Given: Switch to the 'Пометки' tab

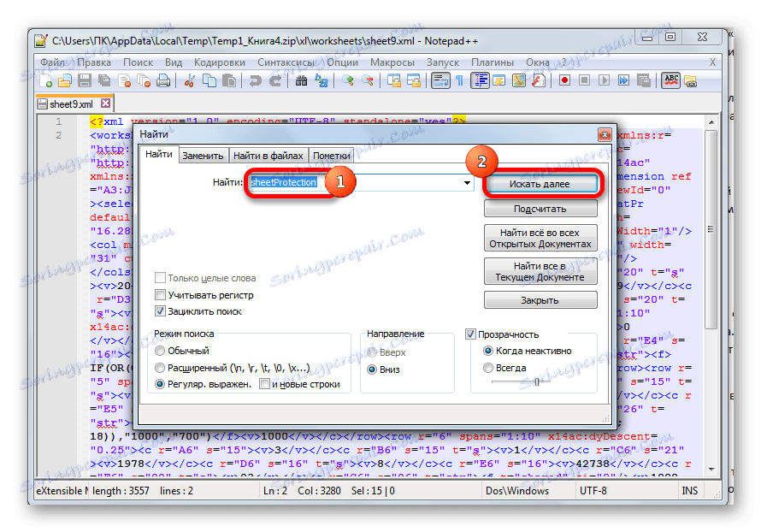Looking at the screenshot, I should [332, 156].
